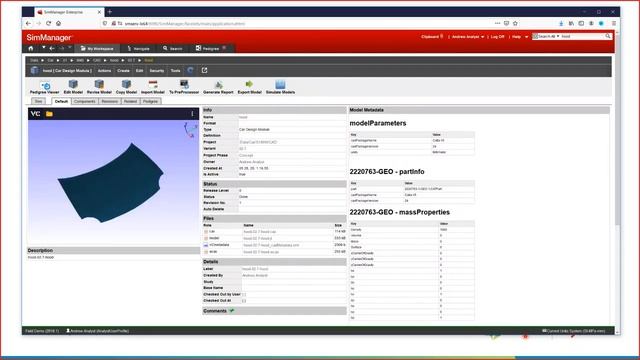
Task: Open the Pedigree Viewer tool
Action: [x=44, y=87]
